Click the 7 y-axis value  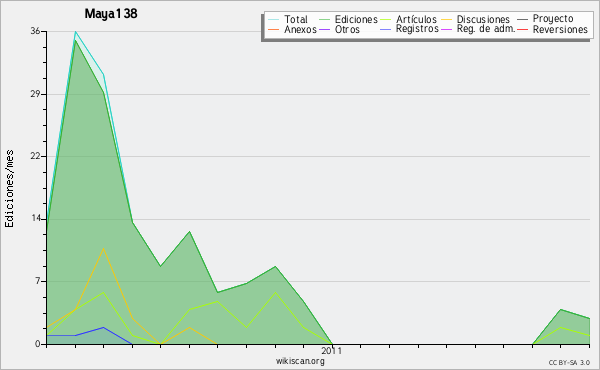(38, 281)
